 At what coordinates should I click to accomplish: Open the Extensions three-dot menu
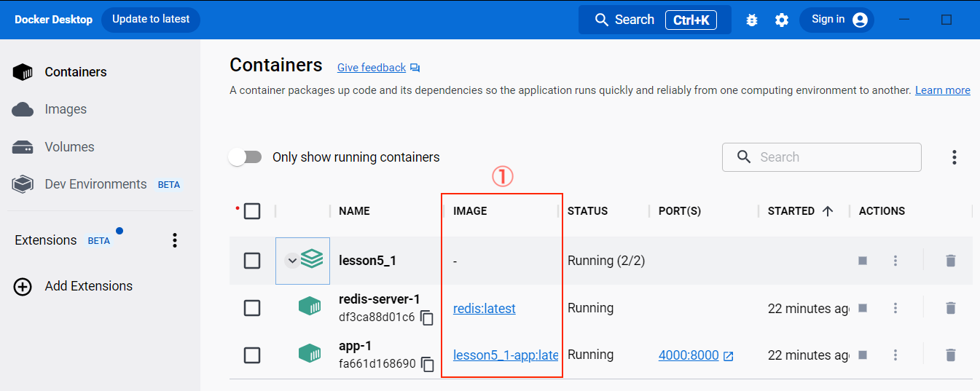coord(174,240)
